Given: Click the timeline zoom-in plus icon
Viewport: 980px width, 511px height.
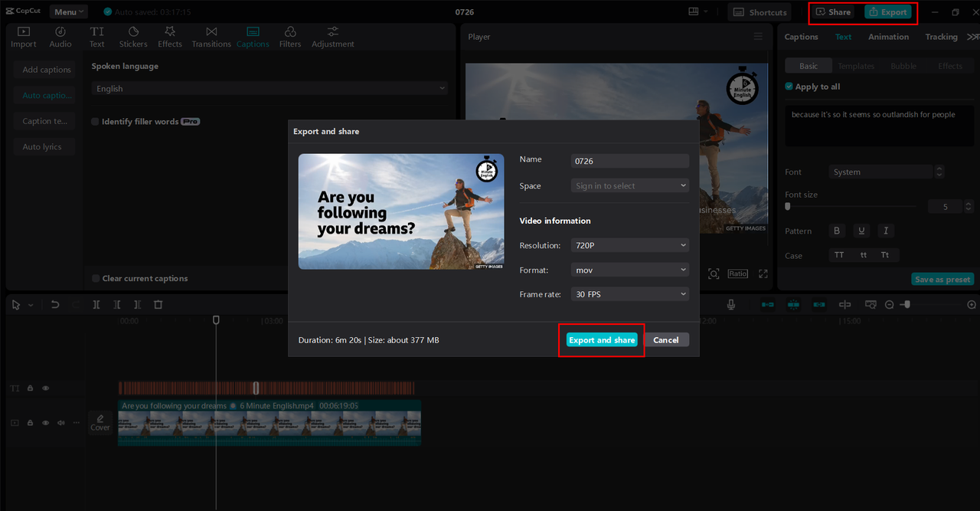Looking at the screenshot, I should pyautogui.click(x=972, y=304).
